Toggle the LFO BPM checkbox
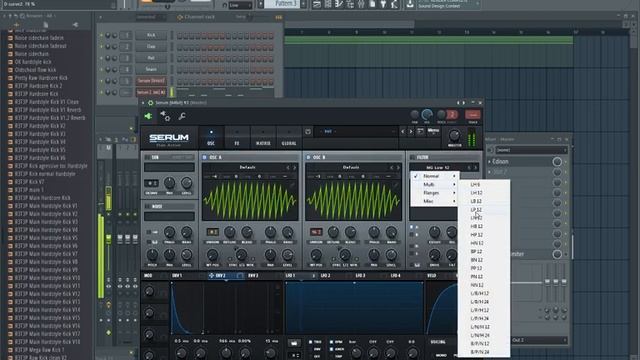 (x=331, y=342)
